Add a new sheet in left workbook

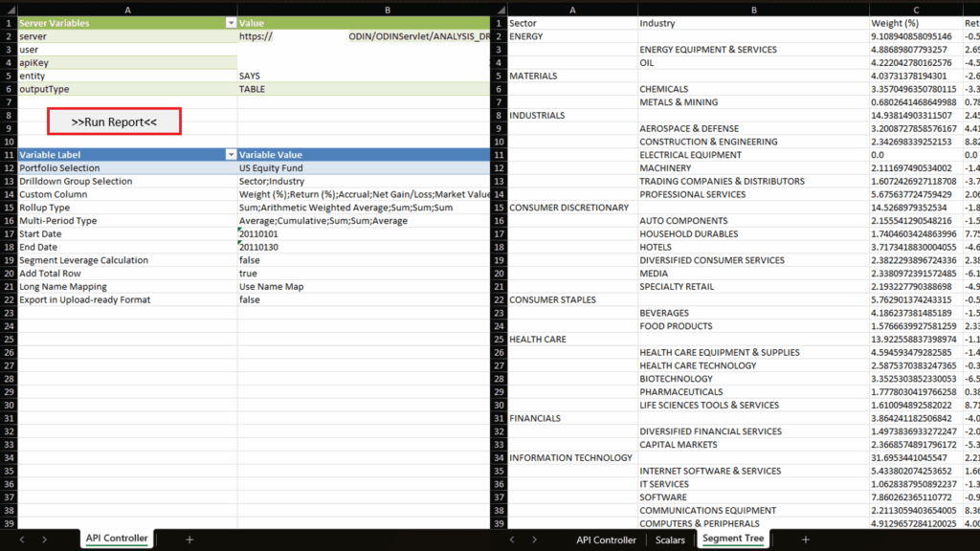point(189,540)
